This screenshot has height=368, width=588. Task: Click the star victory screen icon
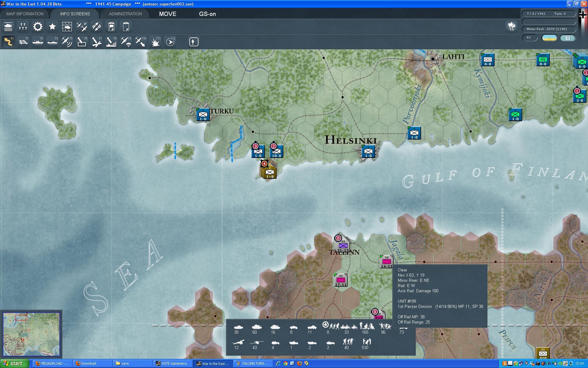tap(52, 27)
